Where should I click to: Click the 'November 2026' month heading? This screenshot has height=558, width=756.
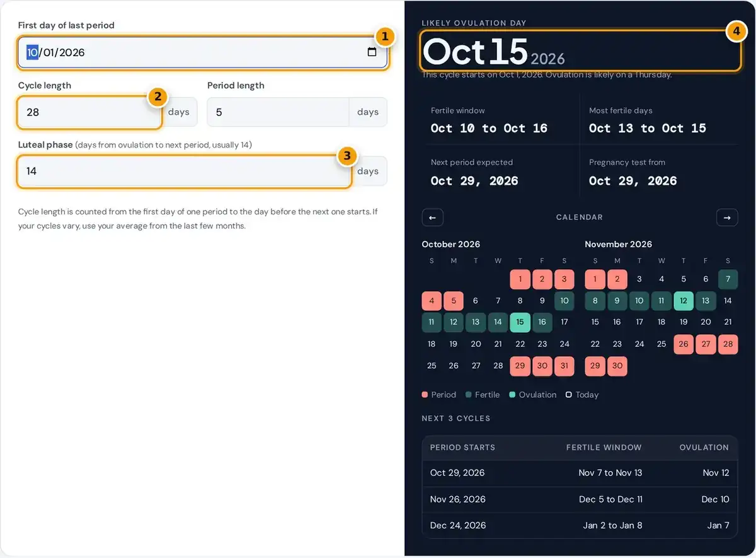click(619, 244)
